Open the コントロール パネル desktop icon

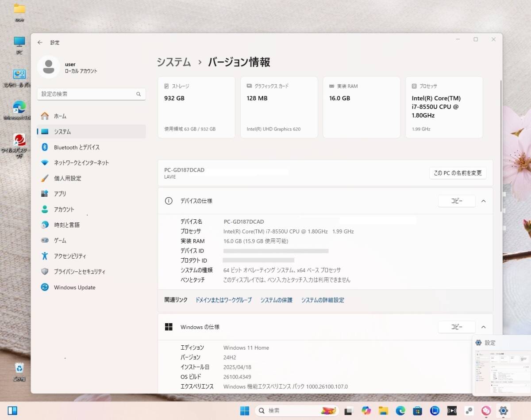18,78
